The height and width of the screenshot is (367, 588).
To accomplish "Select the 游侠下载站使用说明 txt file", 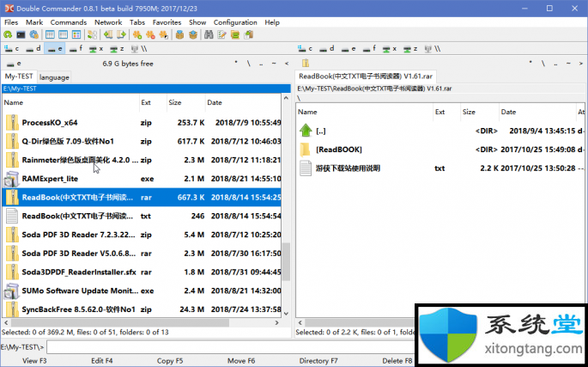I will [440, 168].
